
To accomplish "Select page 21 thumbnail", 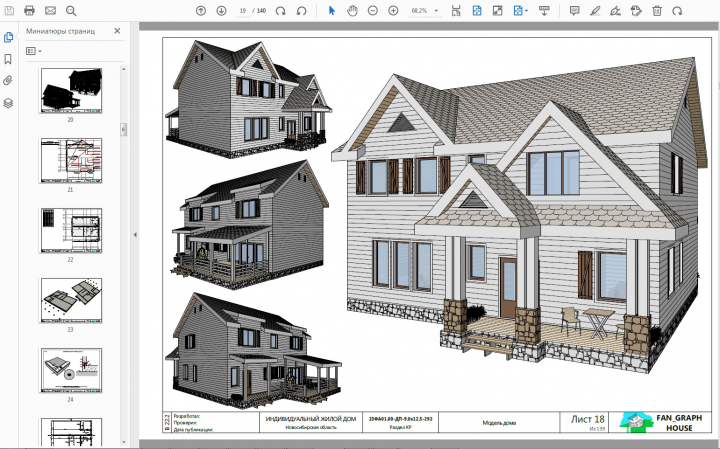I will click(71, 160).
